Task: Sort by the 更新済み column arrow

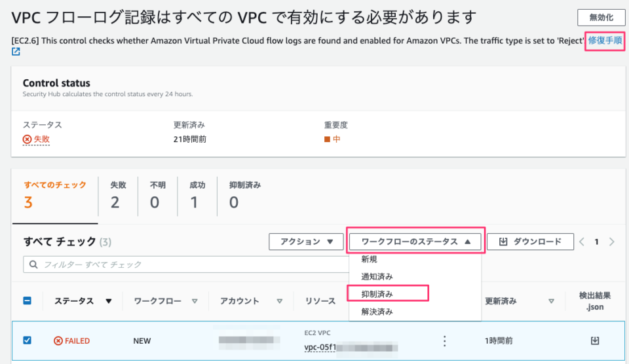Action: pyautogui.click(x=551, y=301)
